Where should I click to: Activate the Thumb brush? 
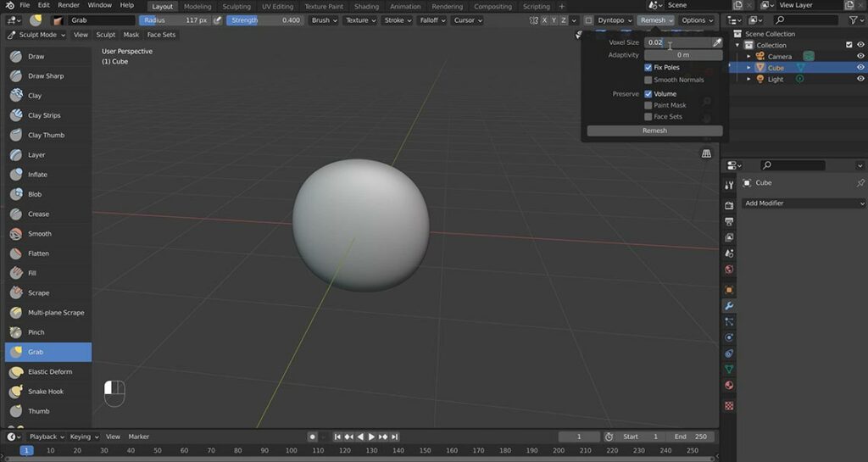pyautogui.click(x=48, y=411)
